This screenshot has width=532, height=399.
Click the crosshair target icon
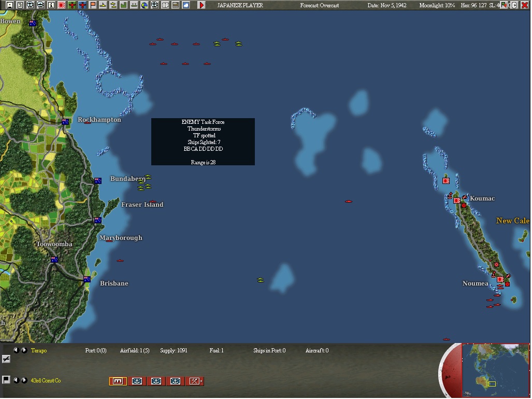coord(155,5)
